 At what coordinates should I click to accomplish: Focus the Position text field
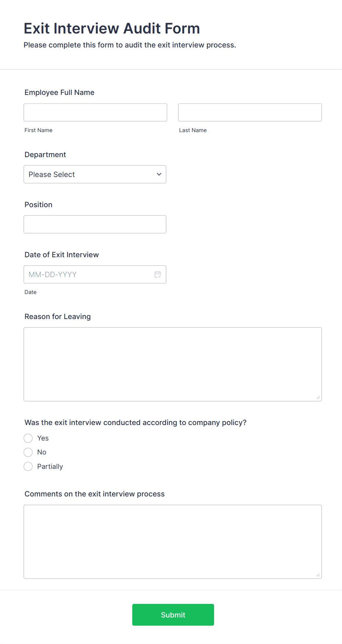click(x=95, y=224)
